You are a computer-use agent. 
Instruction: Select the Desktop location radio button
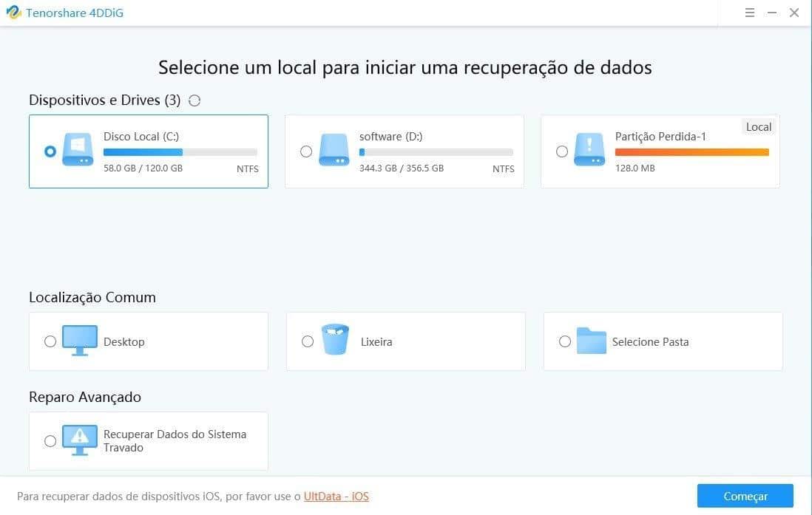pos(50,341)
